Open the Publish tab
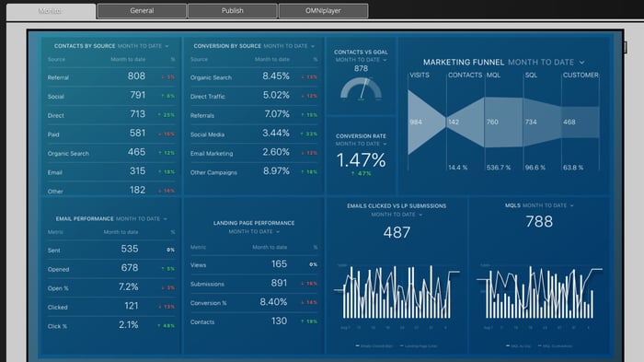This screenshot has height=362, width=644. pyautogui.click(x=233, y=11)
